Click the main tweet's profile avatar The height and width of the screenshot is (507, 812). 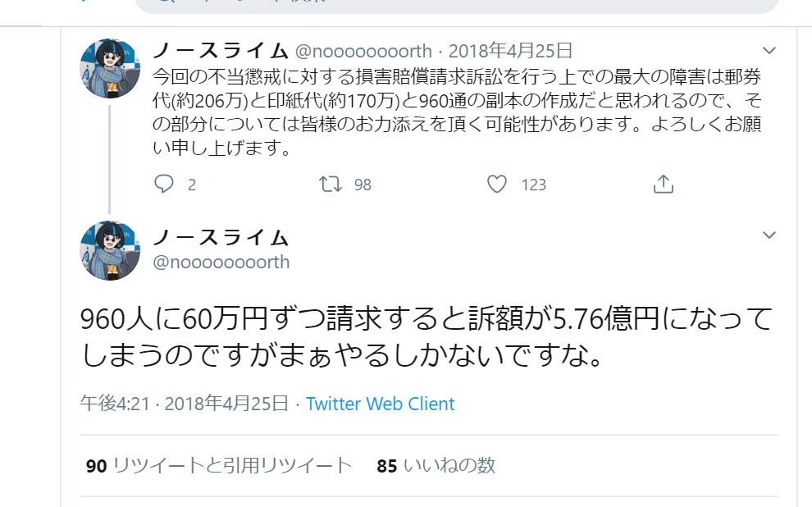[x=110, y=251]
